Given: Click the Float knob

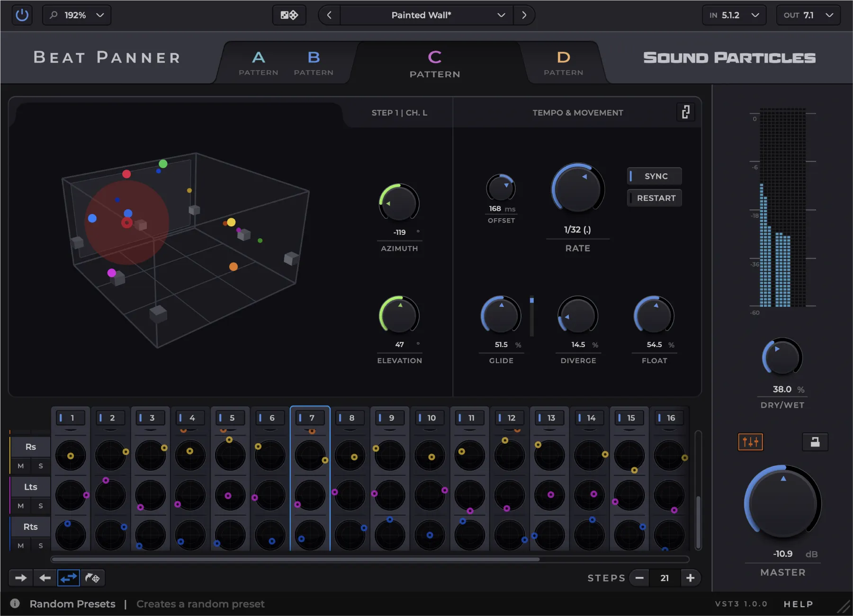Looking at the screenshot, I should [x=654, y=315].
